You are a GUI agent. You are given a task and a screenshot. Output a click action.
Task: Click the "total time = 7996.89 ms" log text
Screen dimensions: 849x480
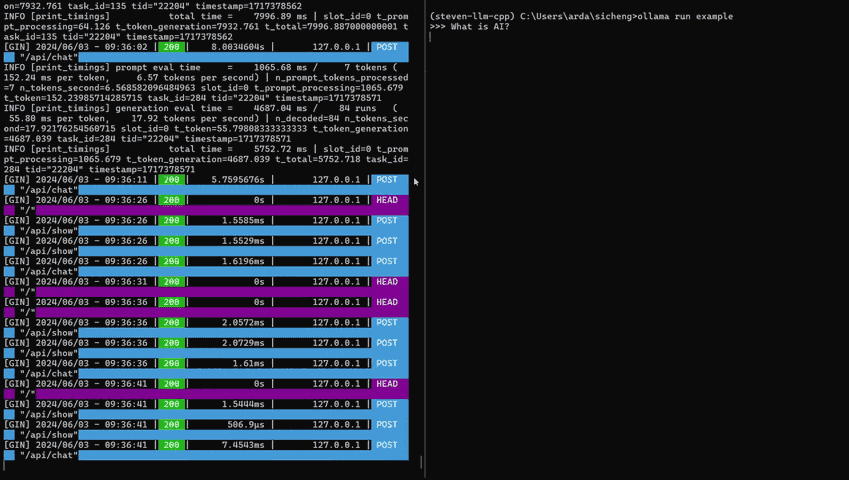click(238, 16)
